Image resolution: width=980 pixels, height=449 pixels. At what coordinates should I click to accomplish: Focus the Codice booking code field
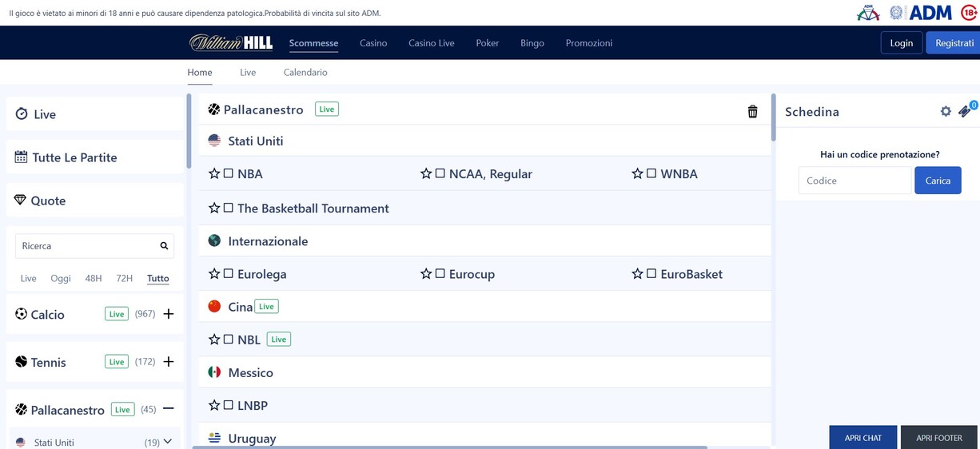(x=855, y=181)
